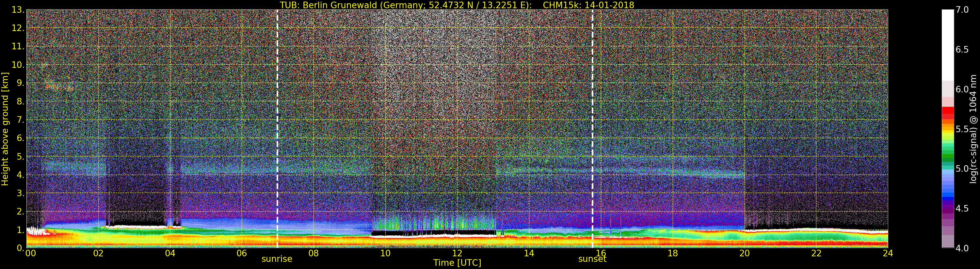
Task: Click the '6.0' colorbar tick label
Action: [962, 89]
